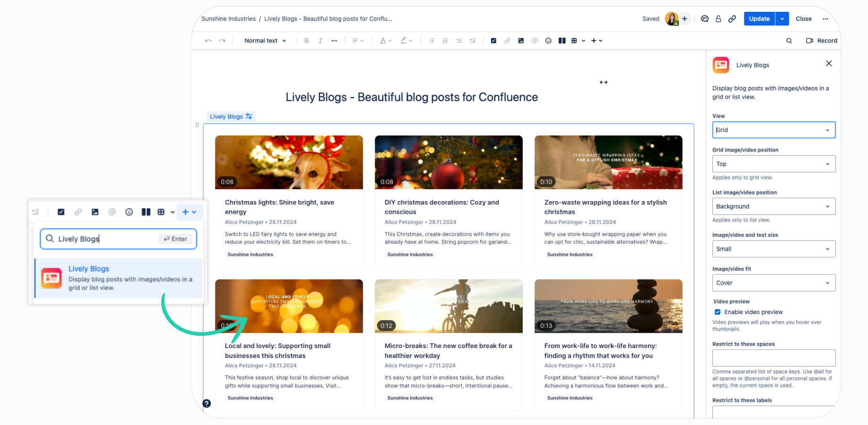Image resolution: width=868 pixels, height=425 pixels.
Task: Open Sunshine Industries breadcrumb link
Action: pos(228,19)
